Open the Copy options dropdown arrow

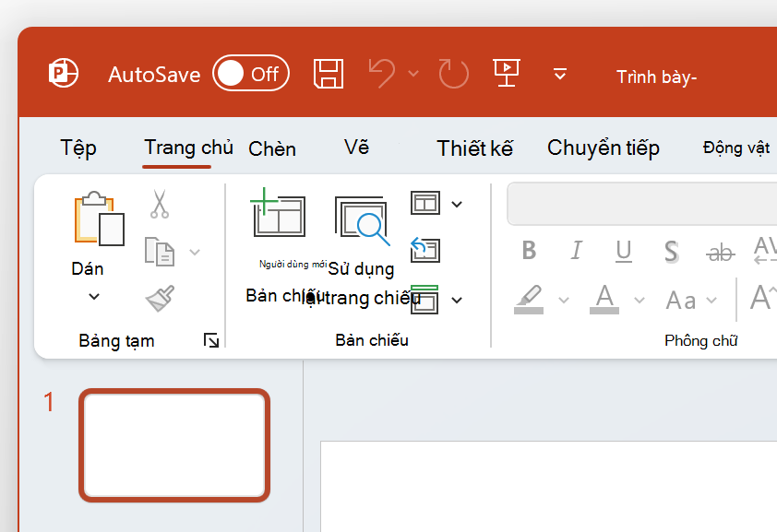[195, 253]
